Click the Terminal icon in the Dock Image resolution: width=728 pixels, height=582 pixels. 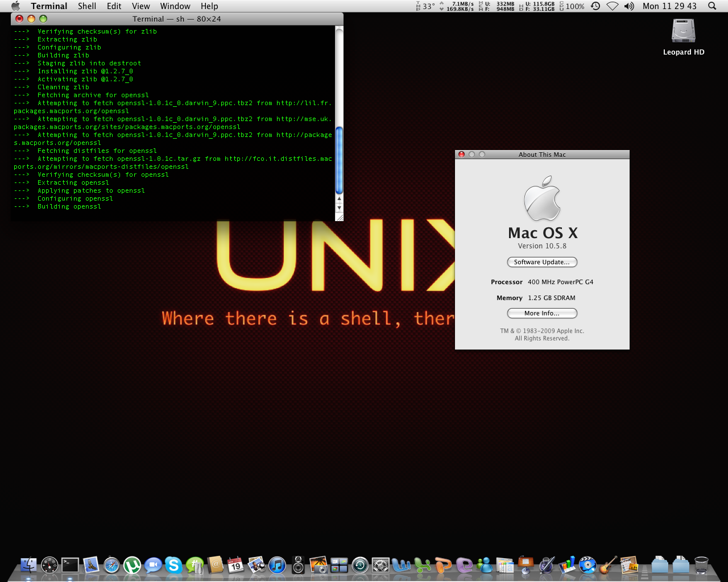point(70,565)
